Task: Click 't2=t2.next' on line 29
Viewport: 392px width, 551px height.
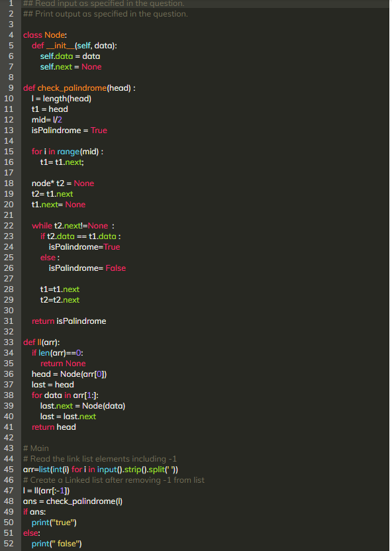Action: [x=60, y=300]
